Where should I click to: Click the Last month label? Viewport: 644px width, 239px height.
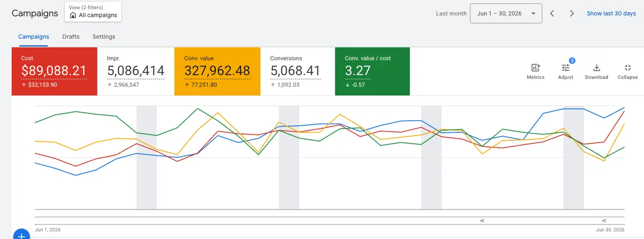(x=451, y=13)
